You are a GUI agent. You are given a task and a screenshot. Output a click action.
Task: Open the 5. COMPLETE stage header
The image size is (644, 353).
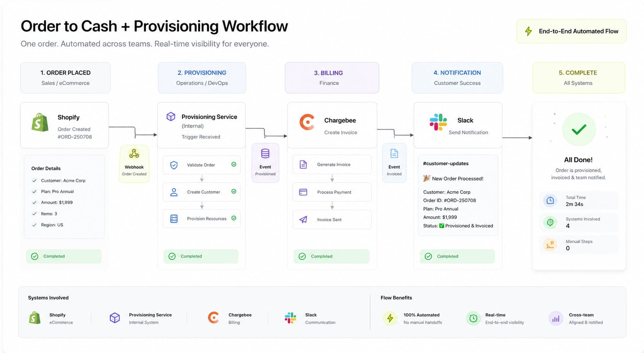579,78
